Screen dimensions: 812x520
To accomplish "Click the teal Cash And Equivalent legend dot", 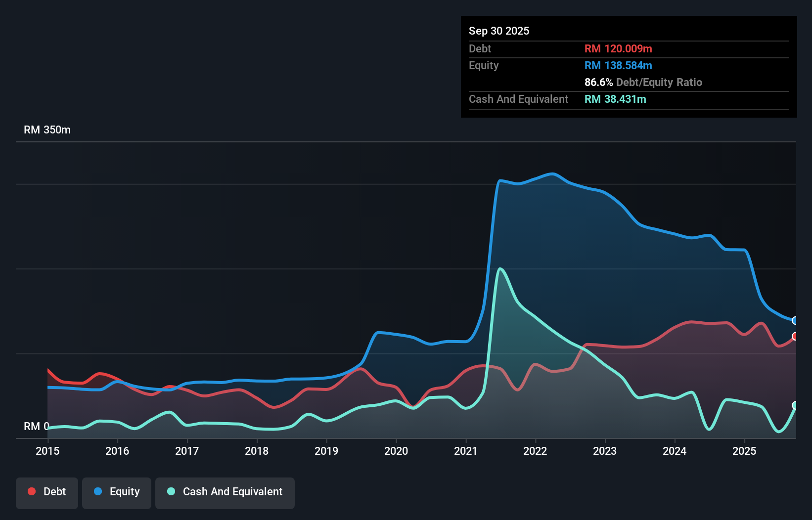I will point(171,491).
